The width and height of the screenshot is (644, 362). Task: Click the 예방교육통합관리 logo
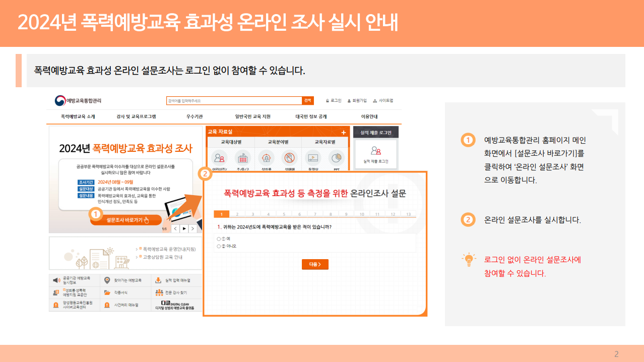click(x=78, y=101)
